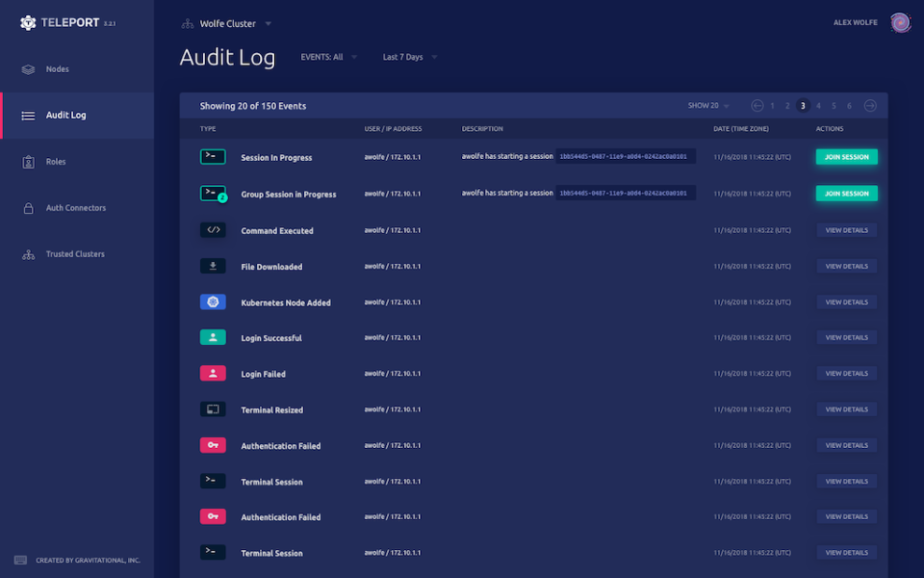924x578 pixels.
Task: Click the Login Successful label
Action: 271,338
